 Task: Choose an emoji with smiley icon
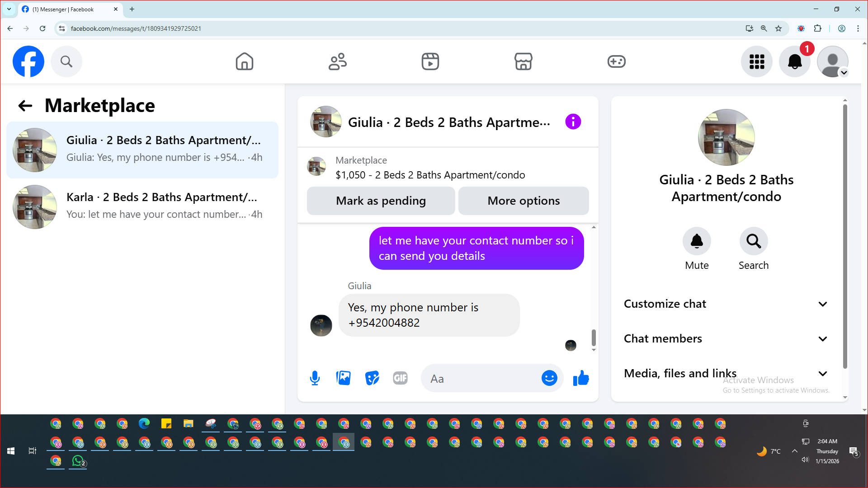point(549,378)
